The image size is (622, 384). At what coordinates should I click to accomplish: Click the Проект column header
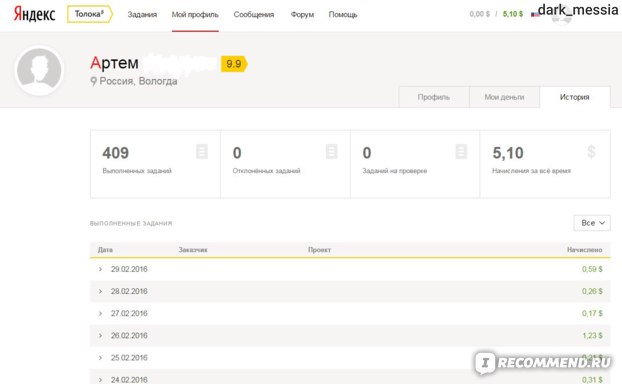point(319,250)
